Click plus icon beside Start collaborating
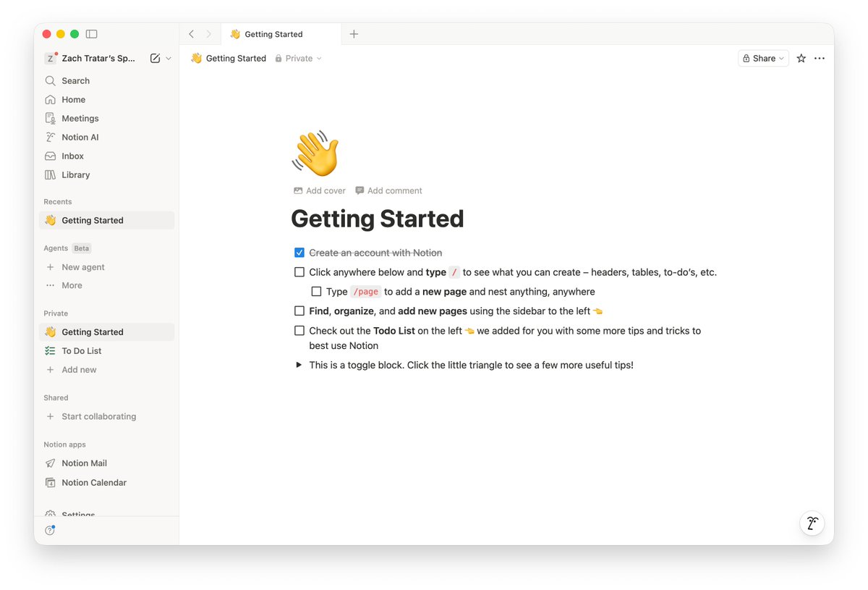This screenshot has width=868, height=590. (50, 417)
